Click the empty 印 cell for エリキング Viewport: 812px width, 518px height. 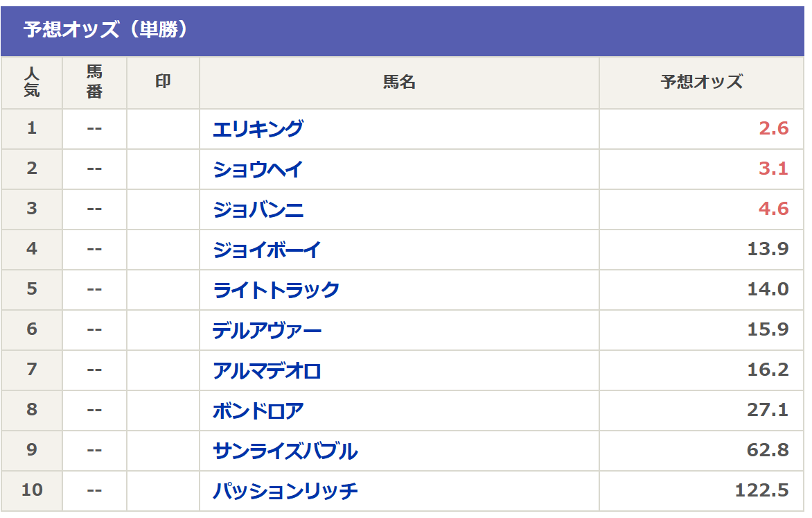(x=163, y=129)
